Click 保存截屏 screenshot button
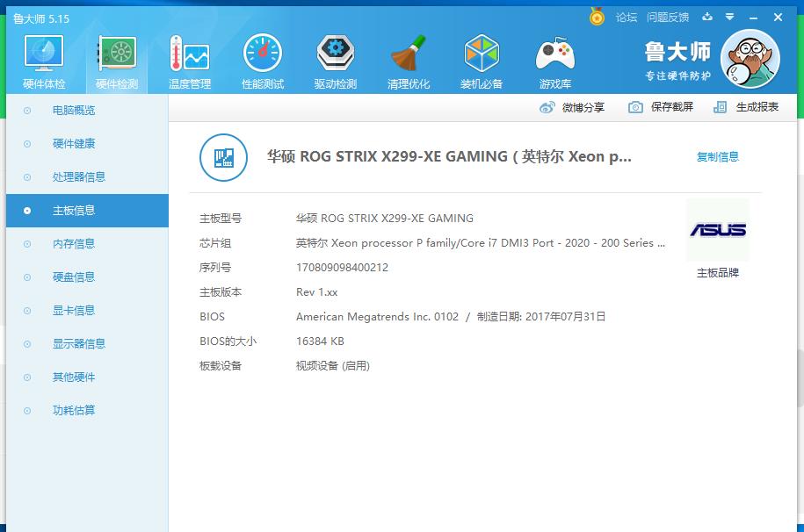Image resolution: width=804 pixels, height=532 pixels. pos(661,107)
